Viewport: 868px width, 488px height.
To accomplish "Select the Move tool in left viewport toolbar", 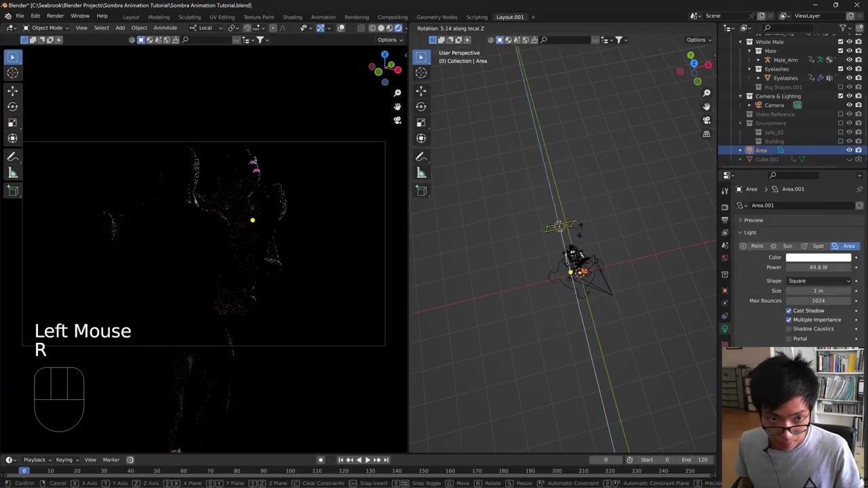I will click(x=12, y=90).
